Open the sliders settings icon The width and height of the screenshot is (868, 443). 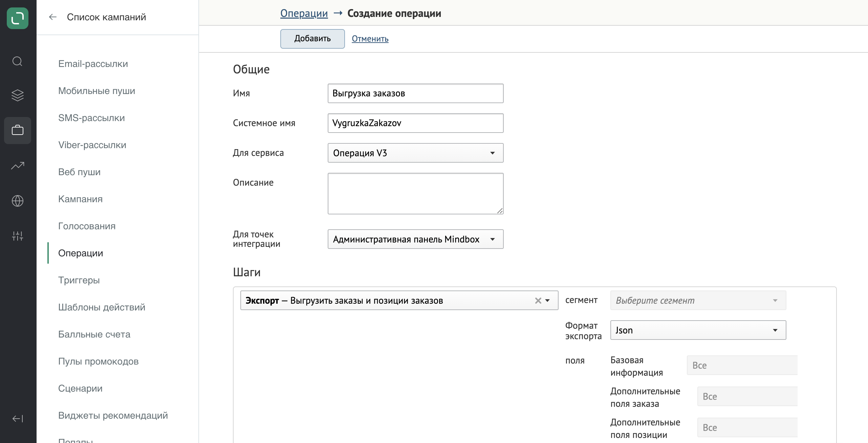[18, 236]
